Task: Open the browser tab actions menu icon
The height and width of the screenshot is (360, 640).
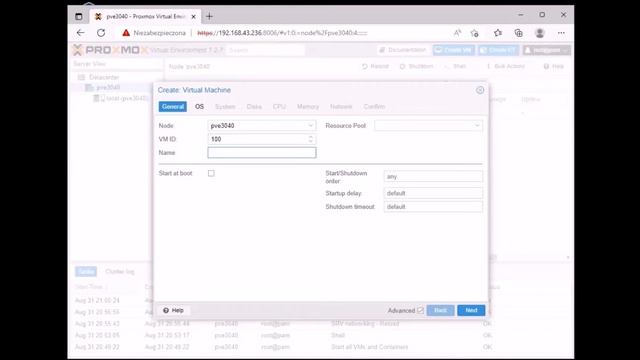Action: coord(79,16)
